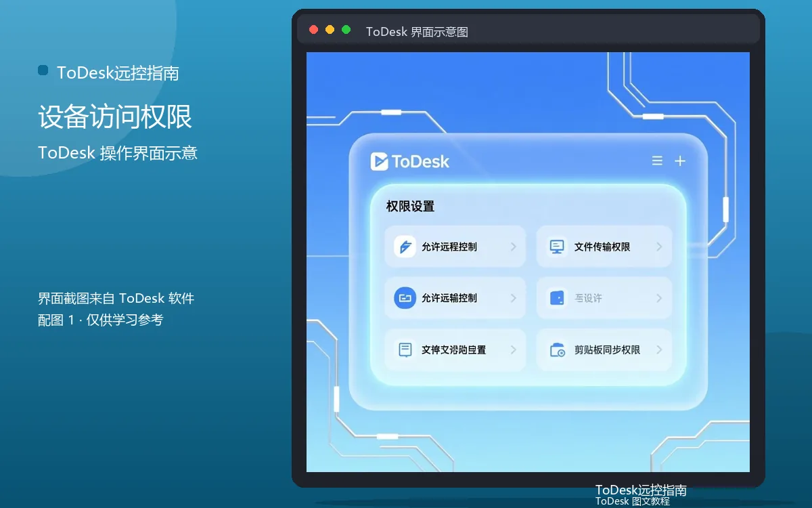Click the round blue link icon
Image resolution: width=812 pixels, height=508 pixels.
(405, 298)
